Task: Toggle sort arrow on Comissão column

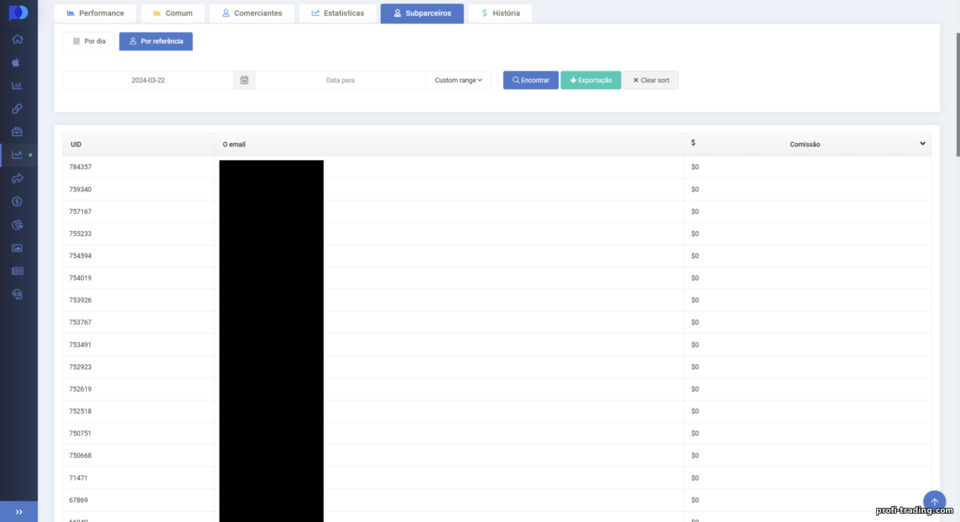Action: tap(922, 144)
